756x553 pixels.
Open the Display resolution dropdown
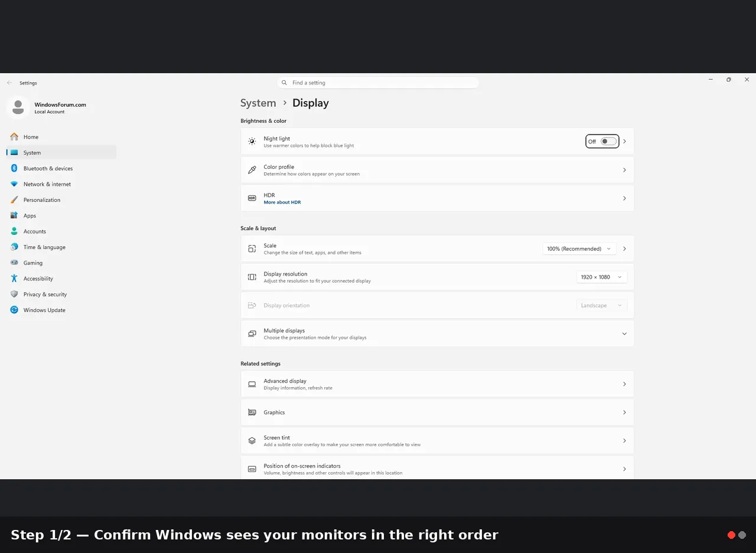tap(602, 277)
